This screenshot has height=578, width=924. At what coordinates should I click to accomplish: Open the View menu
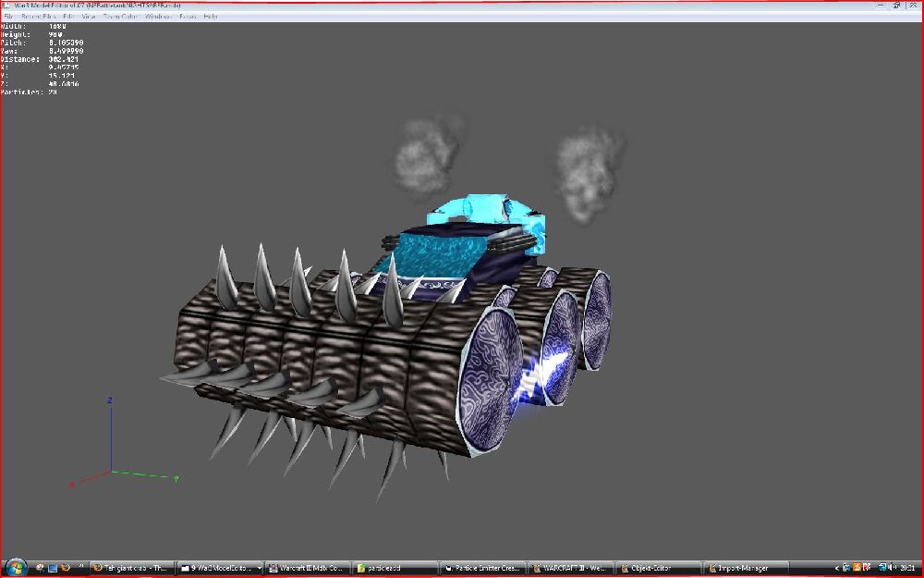tap(89, 17)
